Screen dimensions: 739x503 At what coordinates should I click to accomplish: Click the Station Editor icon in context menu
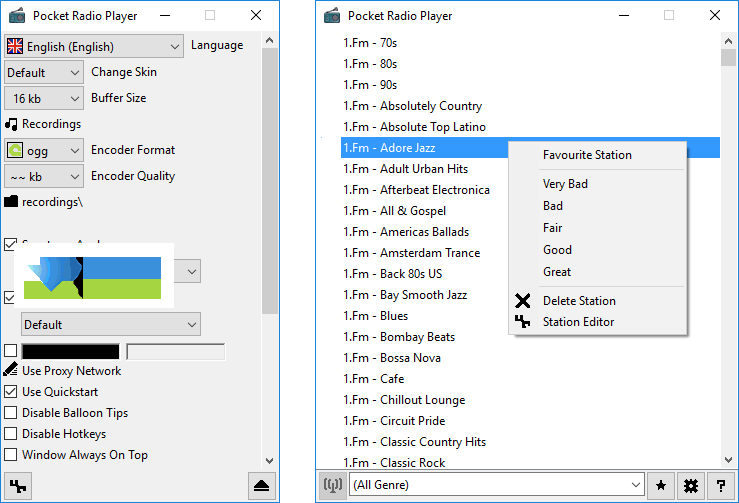click(x=522, y=322)
